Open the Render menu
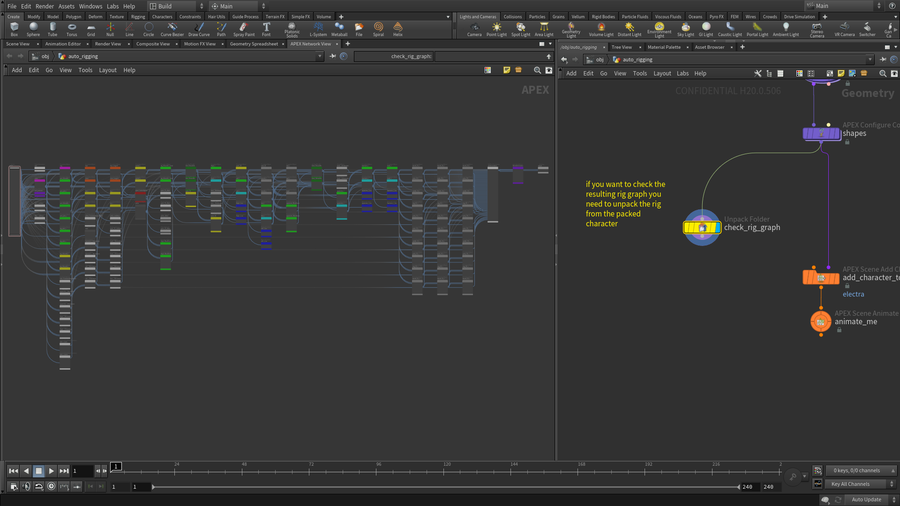 tap(44, 6)
